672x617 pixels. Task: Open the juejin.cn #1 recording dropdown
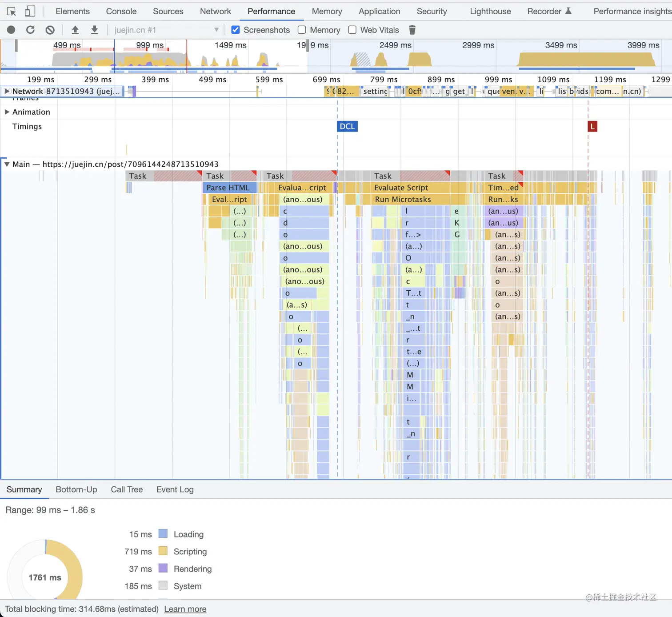166,30
